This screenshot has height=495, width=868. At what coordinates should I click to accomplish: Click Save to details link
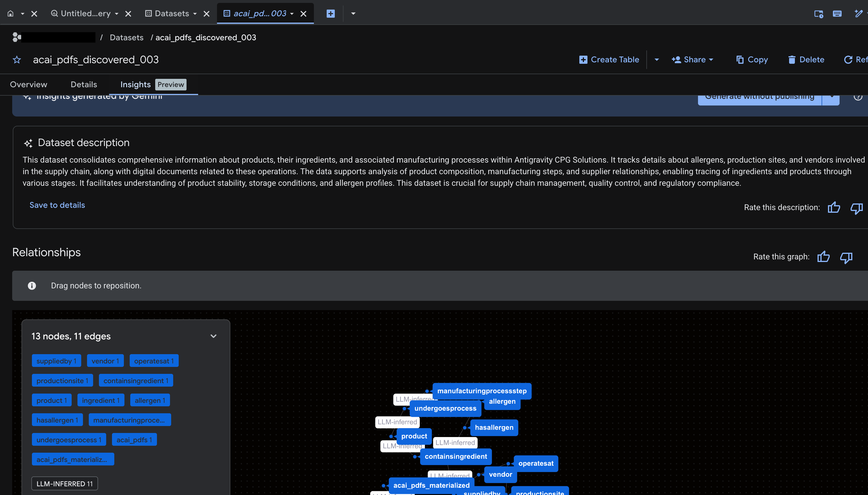[x=57, y=205]
